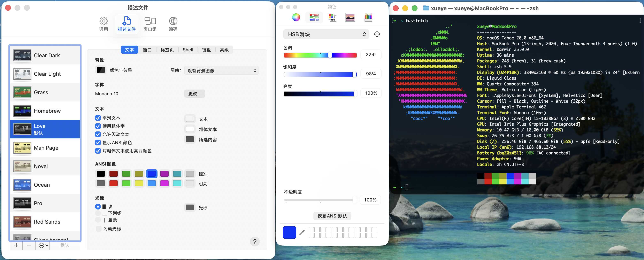Switch to image palettes picker mode
This screenshot has height=260, width=644.
click(350, 17)
